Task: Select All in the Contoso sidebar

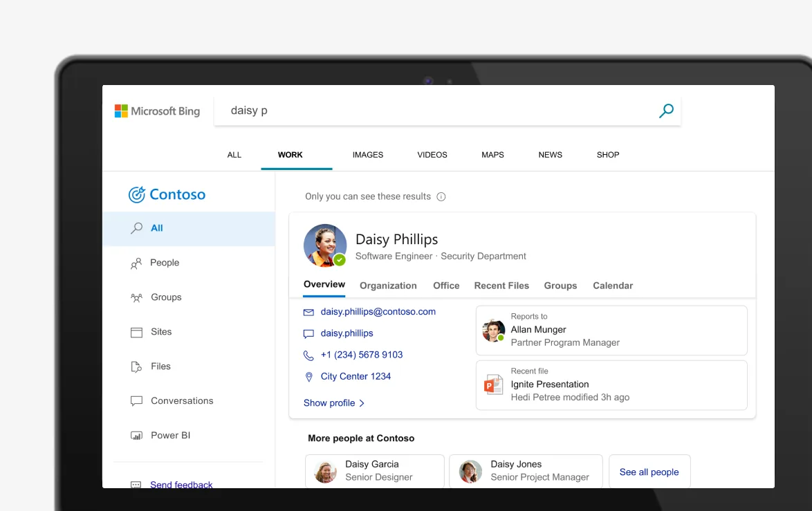Action: click(189, 228)
